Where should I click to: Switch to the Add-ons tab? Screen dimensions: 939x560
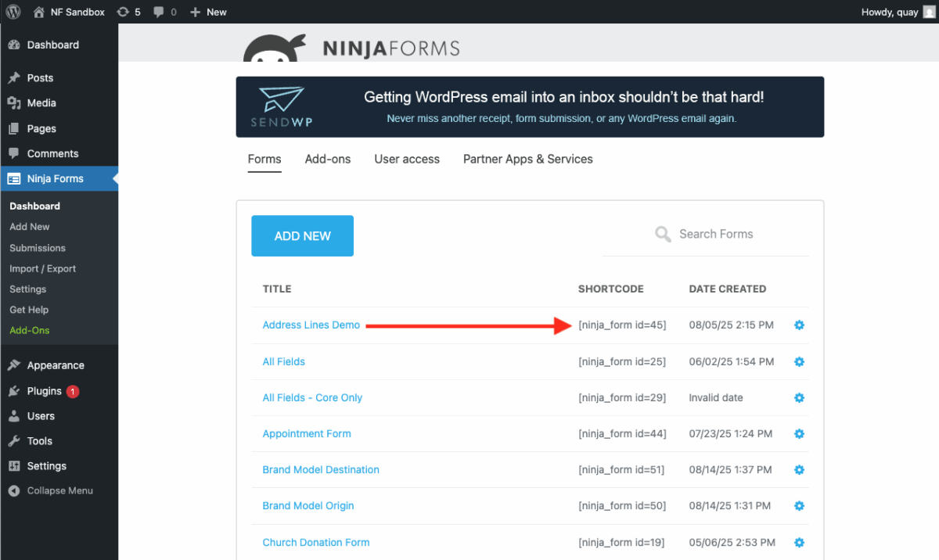point(328,159)
